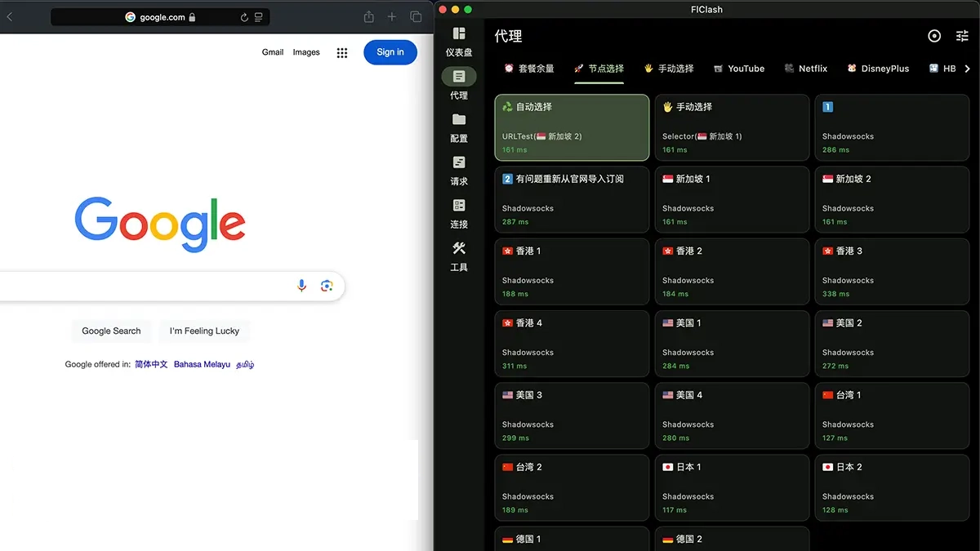Click the proxy settings sliders icon
The width and height of the screenshot is (980, 551).
point(962,36)
